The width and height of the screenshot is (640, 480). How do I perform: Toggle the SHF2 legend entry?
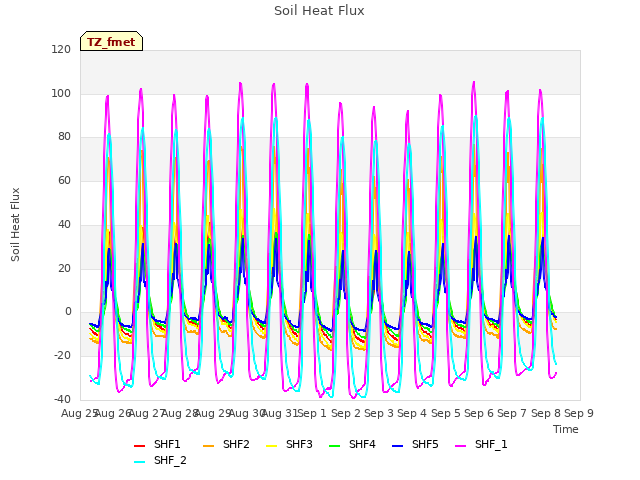pos(226,444)
